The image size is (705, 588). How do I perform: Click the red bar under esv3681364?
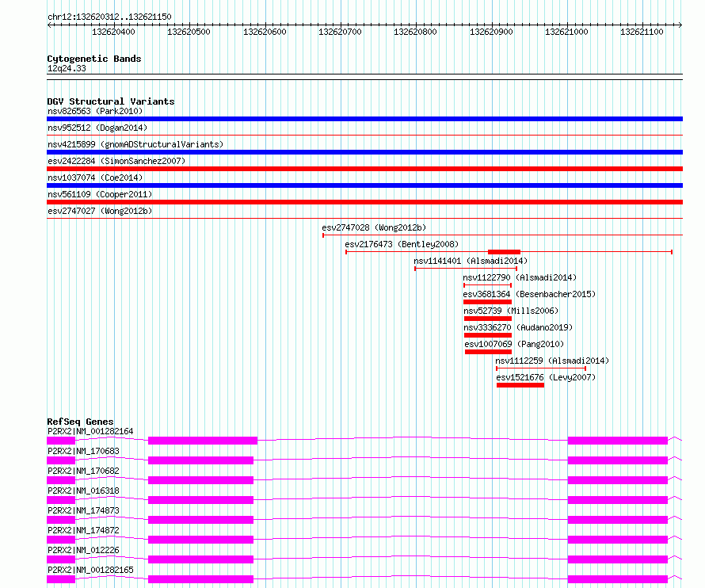pyautogui.click(x=487, y=303)
